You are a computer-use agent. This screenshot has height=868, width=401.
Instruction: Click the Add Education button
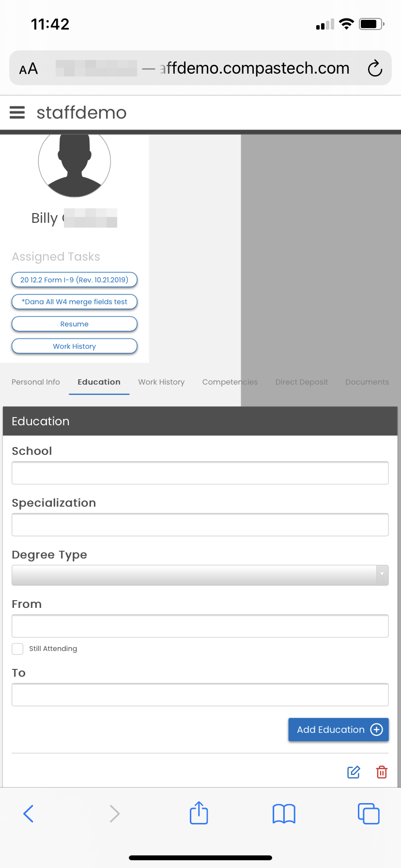338,729
